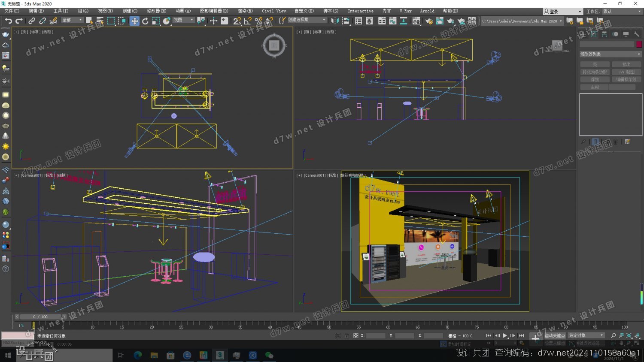Open the 登录 sign-in dropdown

563,11
